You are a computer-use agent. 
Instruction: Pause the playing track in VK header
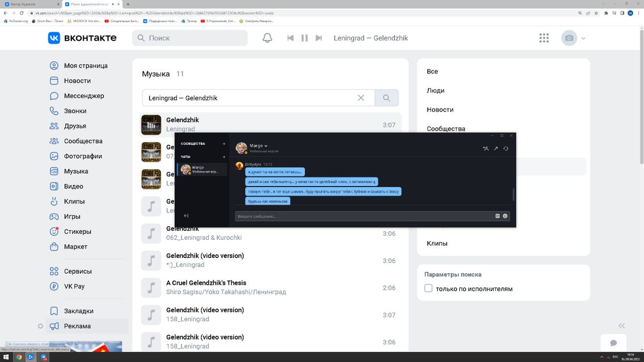pyautogui.click(x=304, y=38)
